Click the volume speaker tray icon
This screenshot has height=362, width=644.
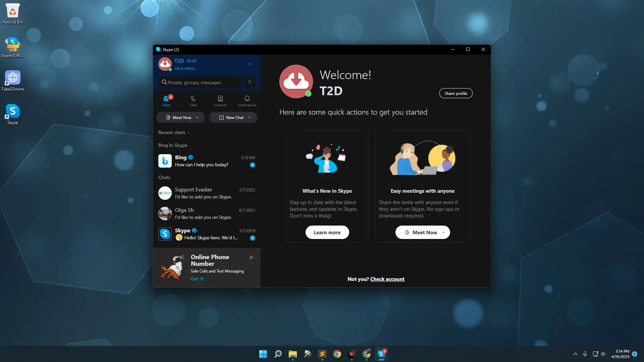(x=603, y=354)
